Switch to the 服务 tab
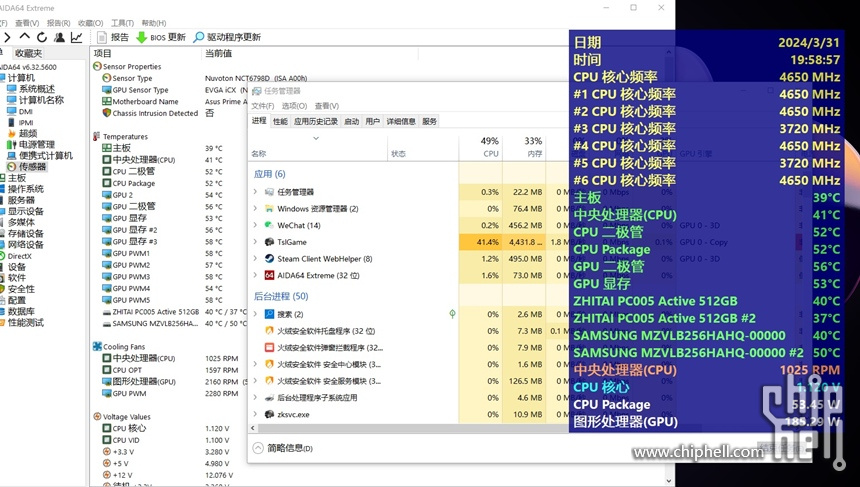Viewport: 860px width, 487px height. [429, 121]
